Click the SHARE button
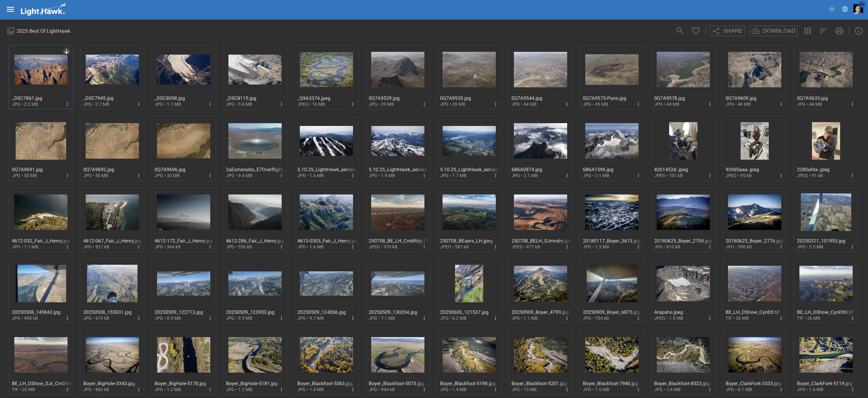The width and height of the screenshot is (868, 398). pyautogui.click(x=727, y=31)
